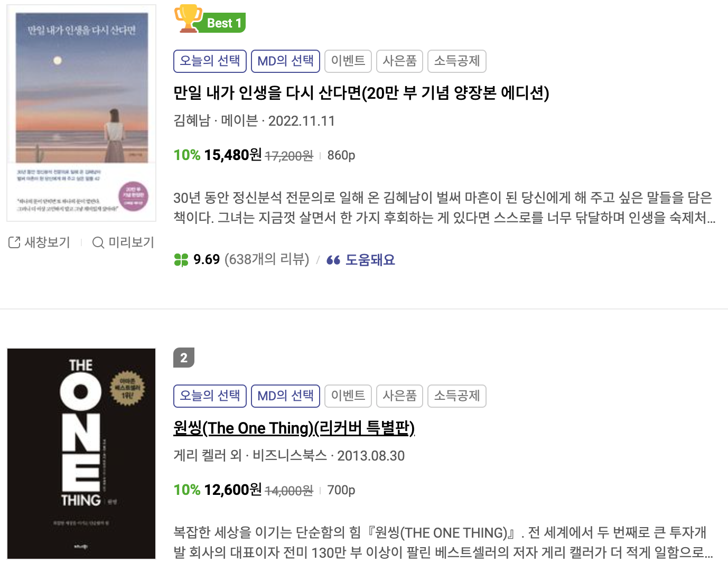Click second book's MD의 선택 tag

tap(285, 396)
